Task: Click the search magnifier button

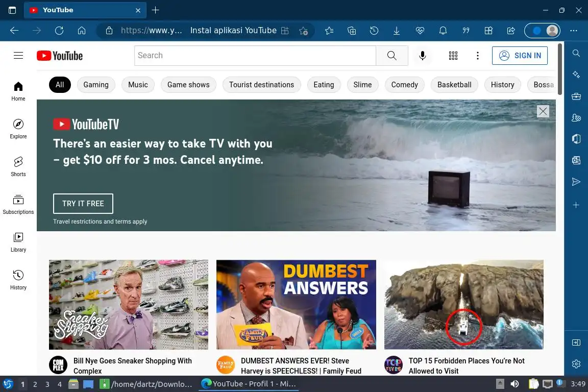Action: pos(392,56)
